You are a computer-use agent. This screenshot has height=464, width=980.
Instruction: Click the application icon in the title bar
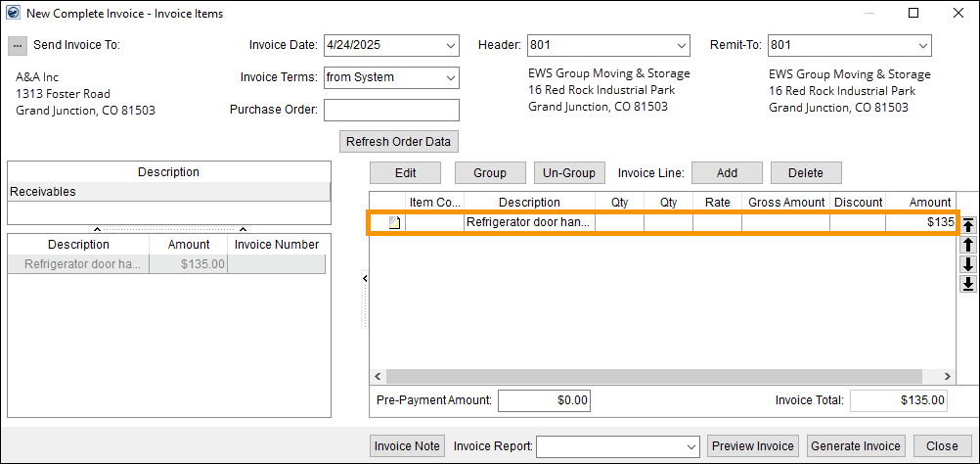[x=13, y=13]
